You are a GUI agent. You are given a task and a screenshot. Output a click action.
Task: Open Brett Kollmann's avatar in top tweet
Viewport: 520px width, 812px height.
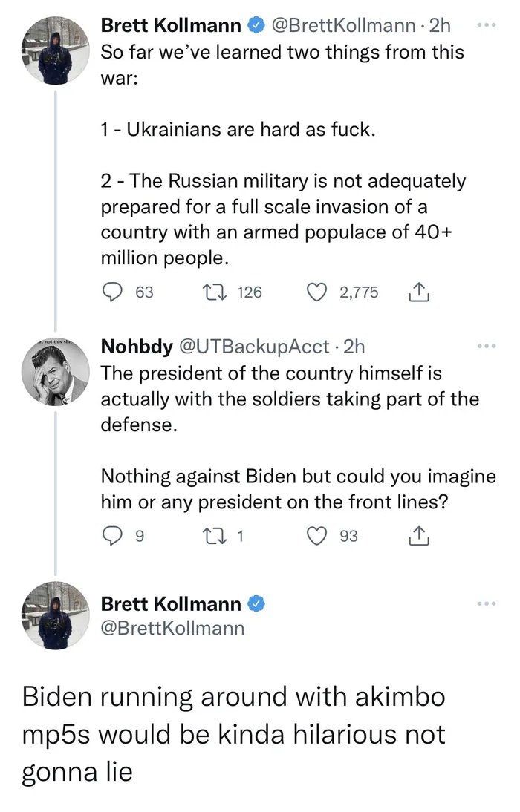click(x=56, y=50)
